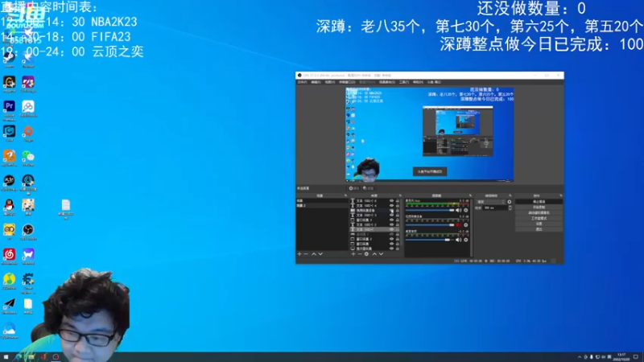
Task: Pop out the Scenes dock panel
Action: click(x=345, y=195)
